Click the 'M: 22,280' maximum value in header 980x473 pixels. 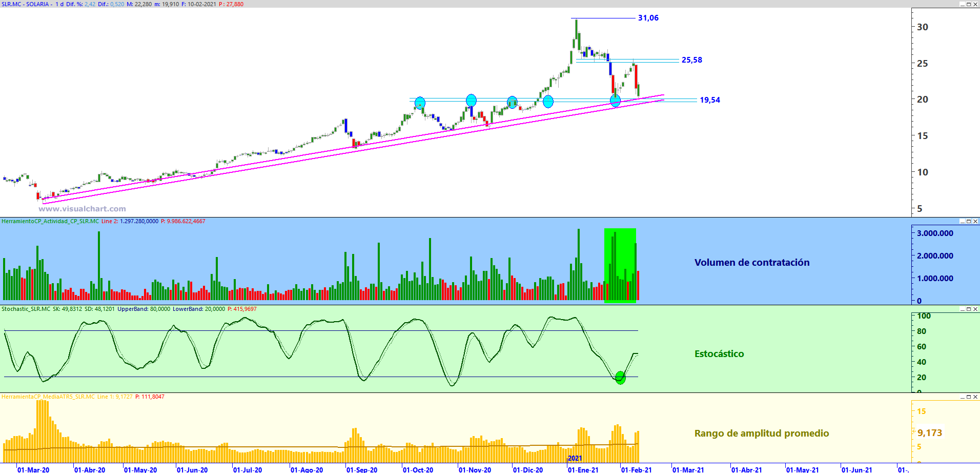tap(139, 4)
